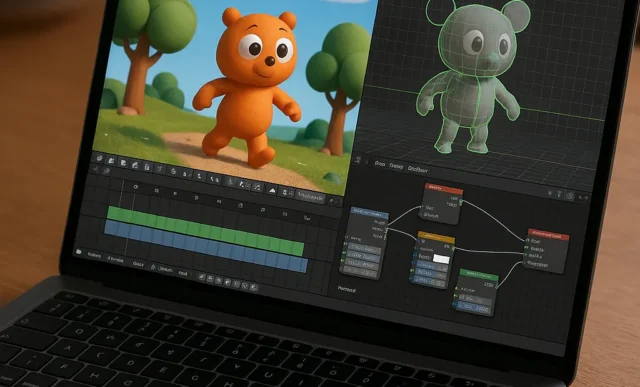Select the red-header output node at right
Viewport: 640px width, 387px height.
click(x=547, y=251)
